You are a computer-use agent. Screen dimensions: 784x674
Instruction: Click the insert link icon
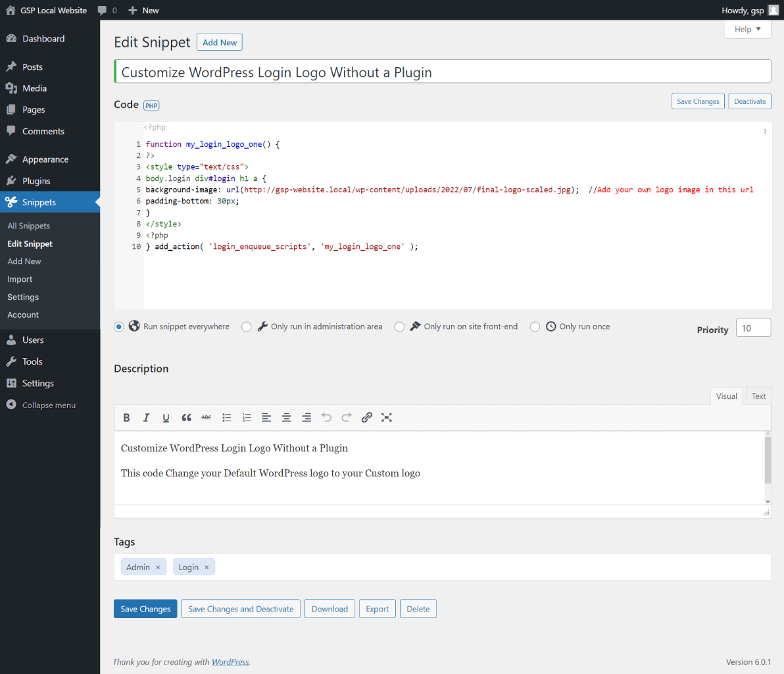pyautogui.click(x=367, y=417)
